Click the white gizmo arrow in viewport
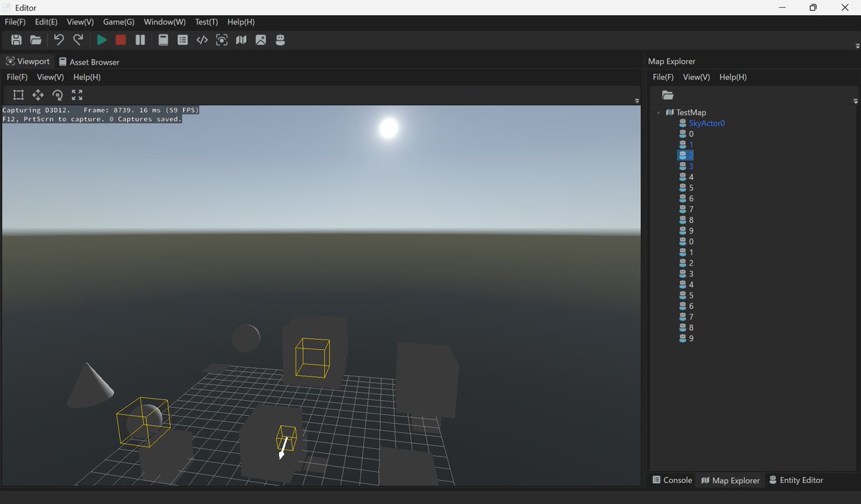861x504 pixels. pyautogui.click(x=283, y=447)
